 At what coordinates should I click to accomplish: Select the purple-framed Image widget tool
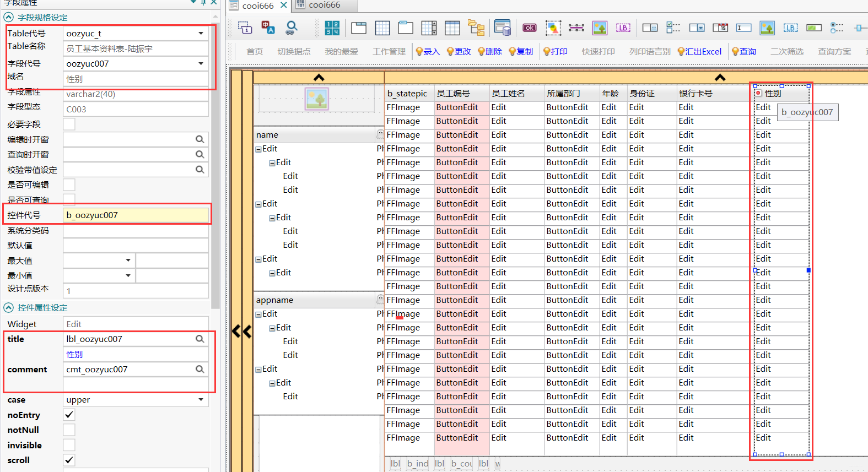click(x=600, y=28)
